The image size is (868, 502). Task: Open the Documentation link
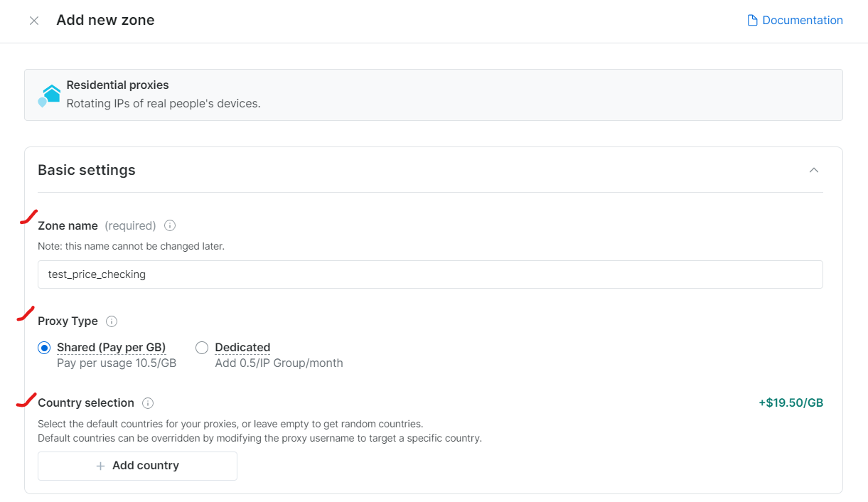(x=802, y=21)
